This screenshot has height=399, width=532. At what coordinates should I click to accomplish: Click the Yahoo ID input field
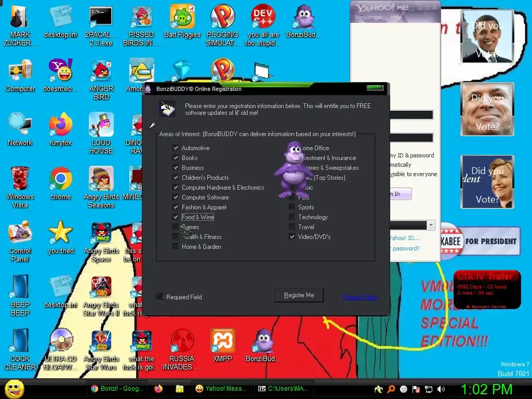(x=411, y=115)
